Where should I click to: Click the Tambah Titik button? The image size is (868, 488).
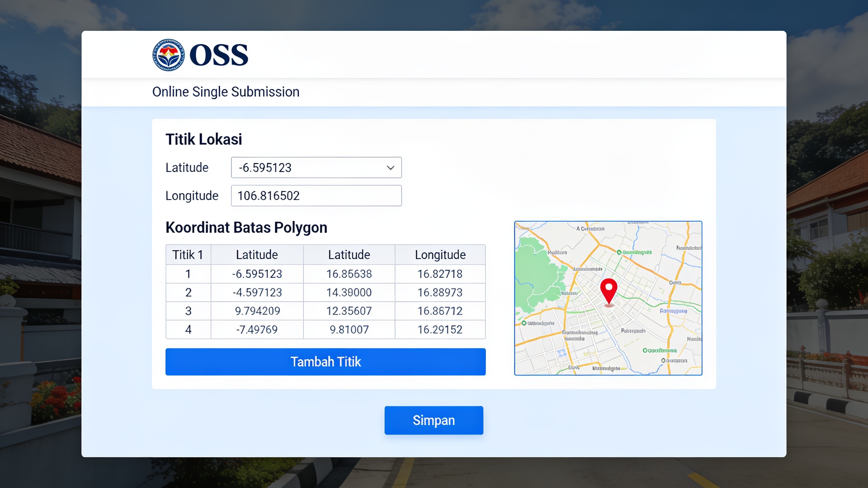325,362
